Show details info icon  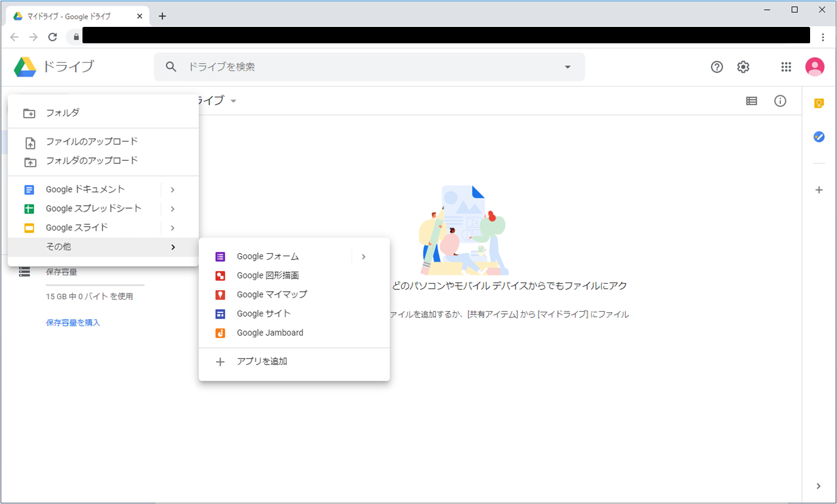click(x=780, y=101)
